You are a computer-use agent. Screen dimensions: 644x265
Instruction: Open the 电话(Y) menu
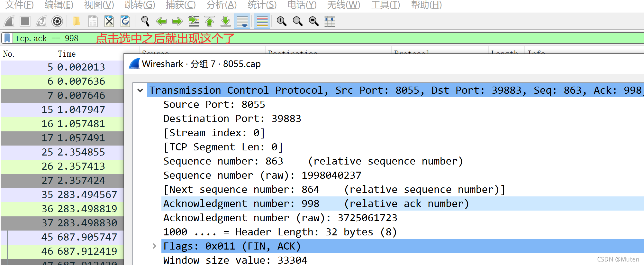[x=302, y=5]
